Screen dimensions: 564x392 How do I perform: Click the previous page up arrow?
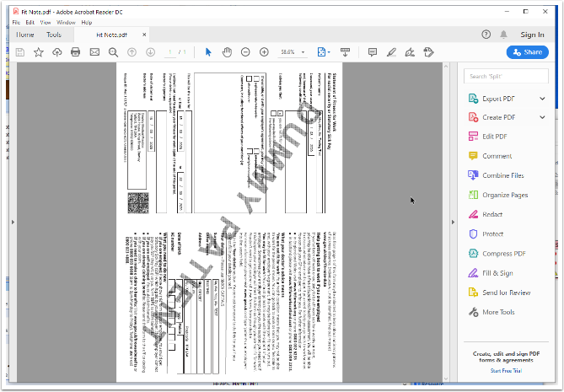point(132,52)
